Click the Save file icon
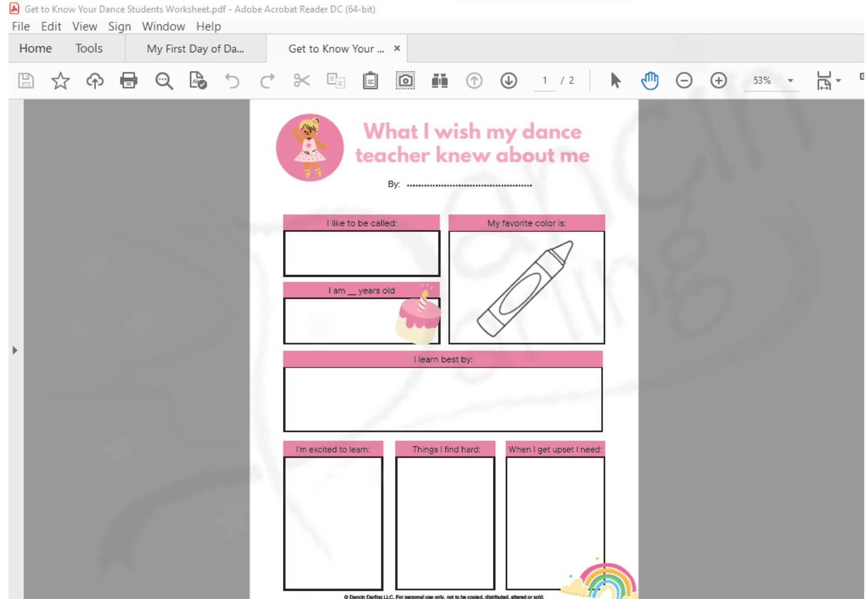This screenshot has height=599, width=868. coord(26,80)
